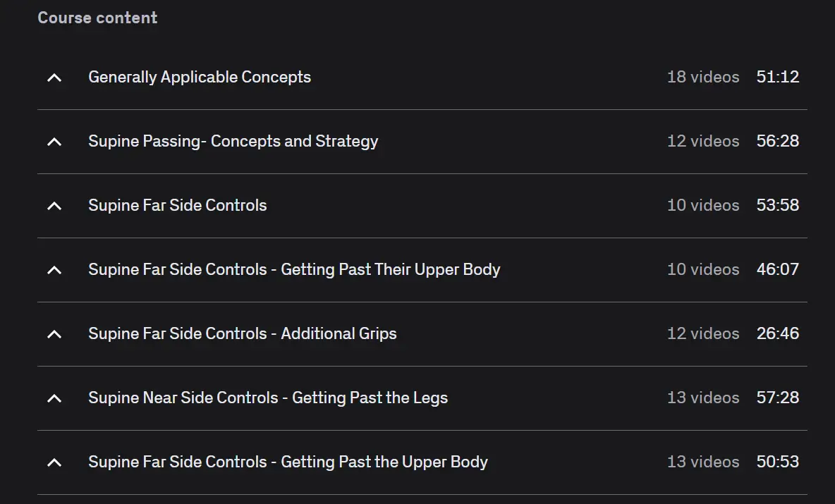Click the chevron icon next to Supine Far Side Controls
The image size is (835, 504).
[x=54, y=206]
